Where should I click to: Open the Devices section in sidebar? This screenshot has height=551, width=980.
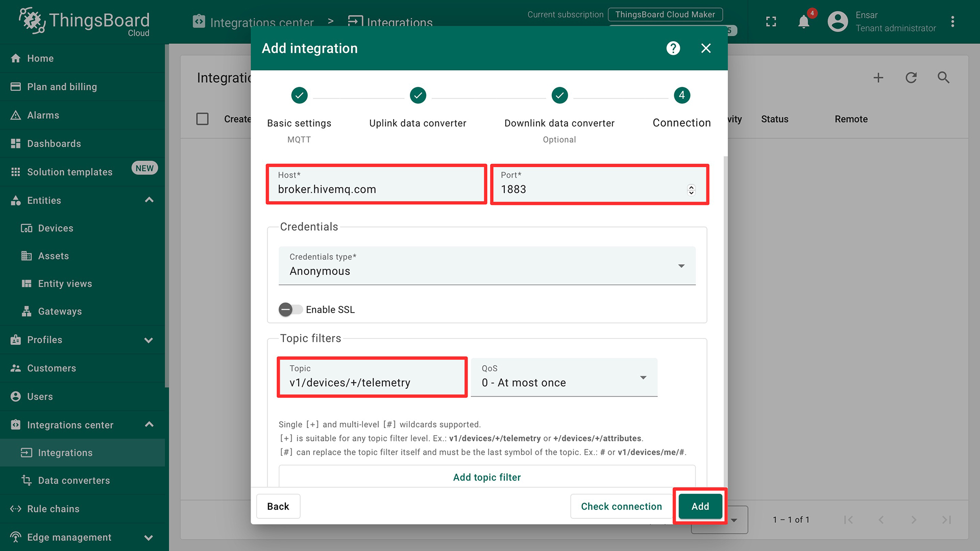tap(55, 228)
